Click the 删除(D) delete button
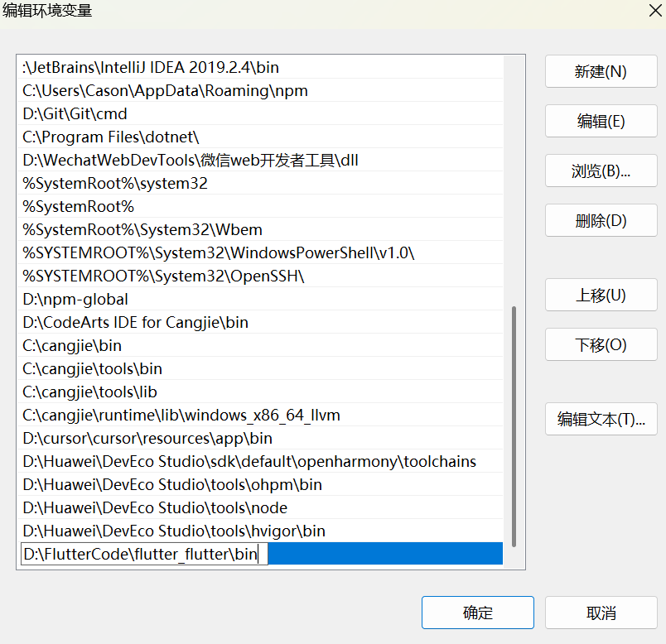This screenshot has width=666, height=644. click(601, 220)
